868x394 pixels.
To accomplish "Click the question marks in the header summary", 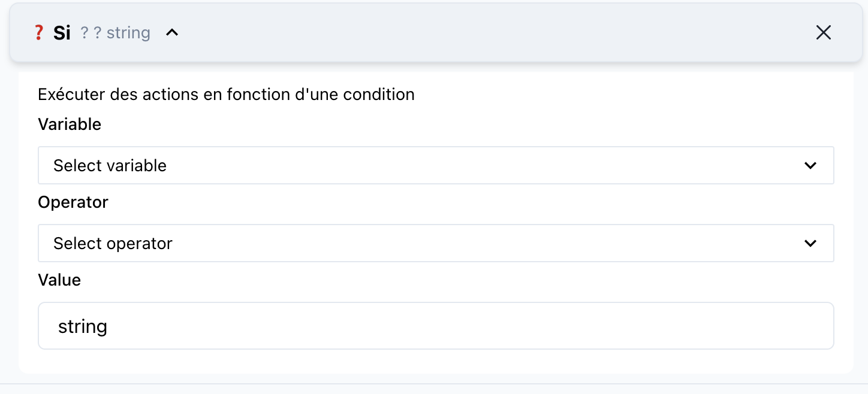I will [x=91, y=32].
